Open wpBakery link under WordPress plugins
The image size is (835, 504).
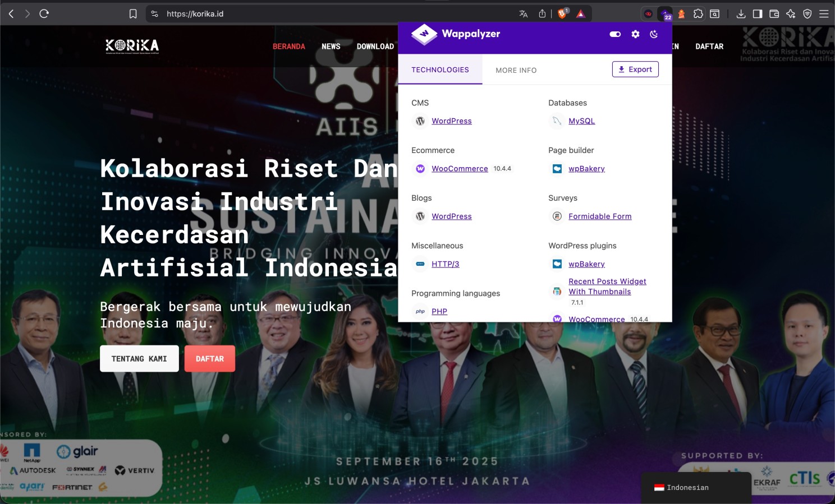[586, 264]
